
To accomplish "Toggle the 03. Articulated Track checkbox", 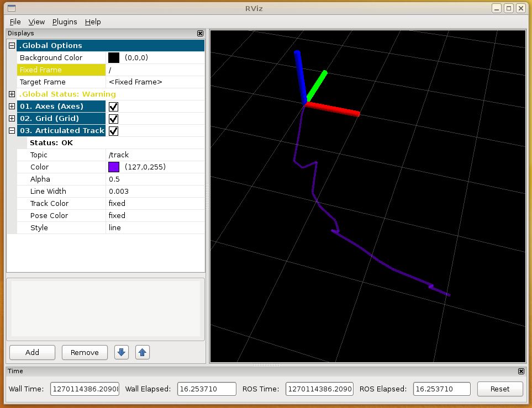I will coord(114,131).
